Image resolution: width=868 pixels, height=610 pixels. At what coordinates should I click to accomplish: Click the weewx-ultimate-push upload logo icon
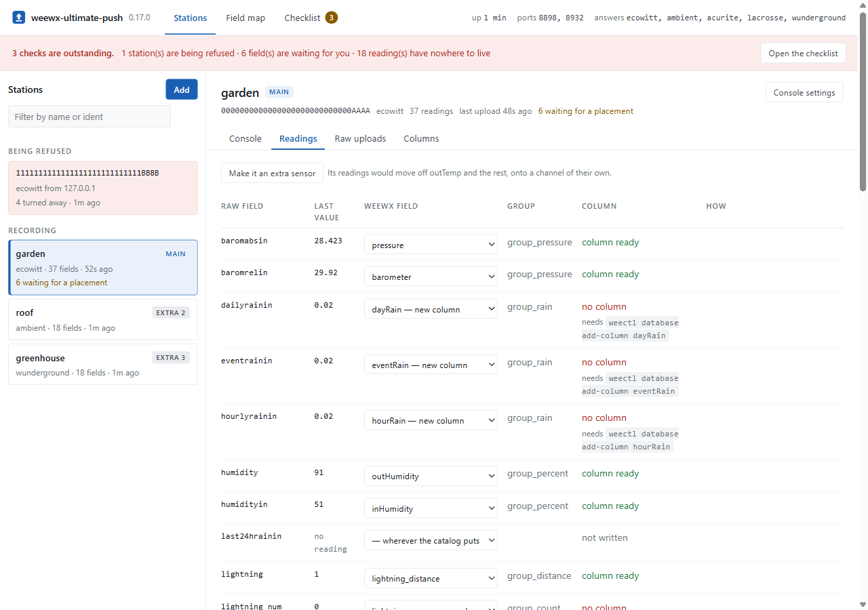pos(19,18)
